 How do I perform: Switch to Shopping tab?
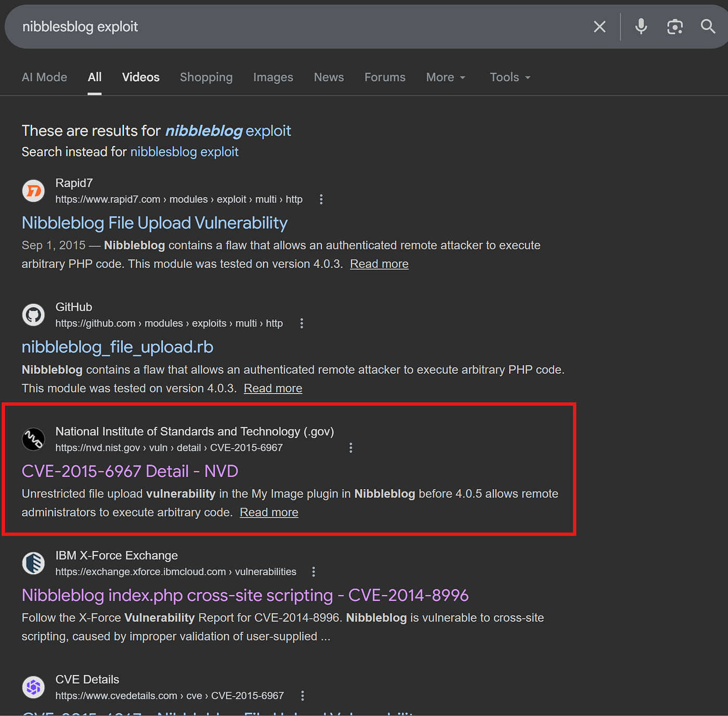coord(206,77)
